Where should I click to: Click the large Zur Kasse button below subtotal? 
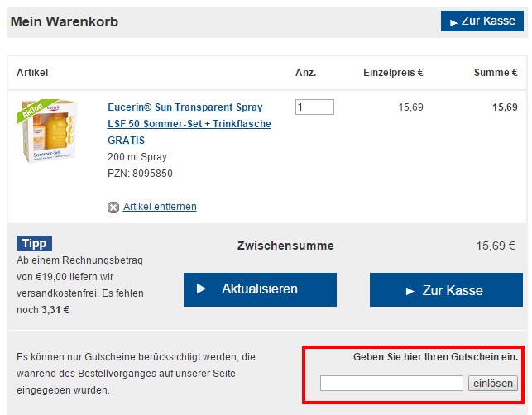click(x=446, y=289)
